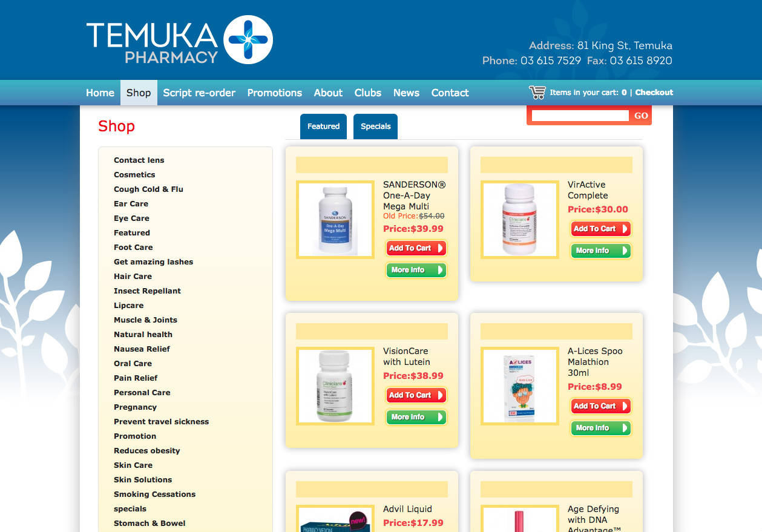Open Age Defying with DNA Advantage title
Screen dimensions: 762x532
[594, 519]
